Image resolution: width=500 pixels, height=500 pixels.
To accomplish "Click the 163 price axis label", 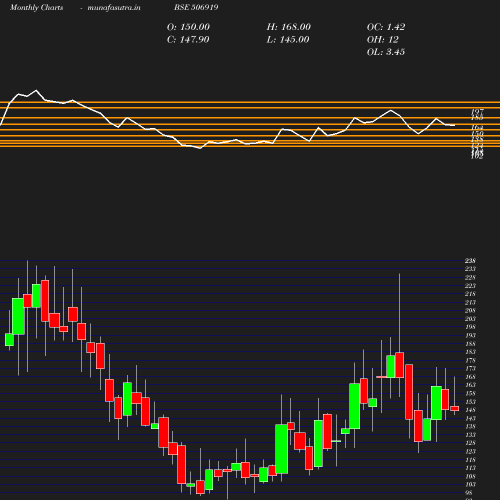I will coord(470,385).
